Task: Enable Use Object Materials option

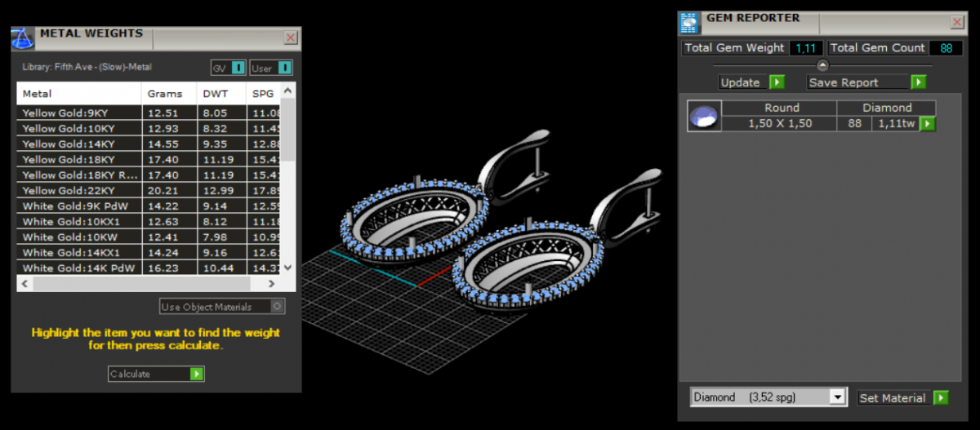Action: (222, 307)
